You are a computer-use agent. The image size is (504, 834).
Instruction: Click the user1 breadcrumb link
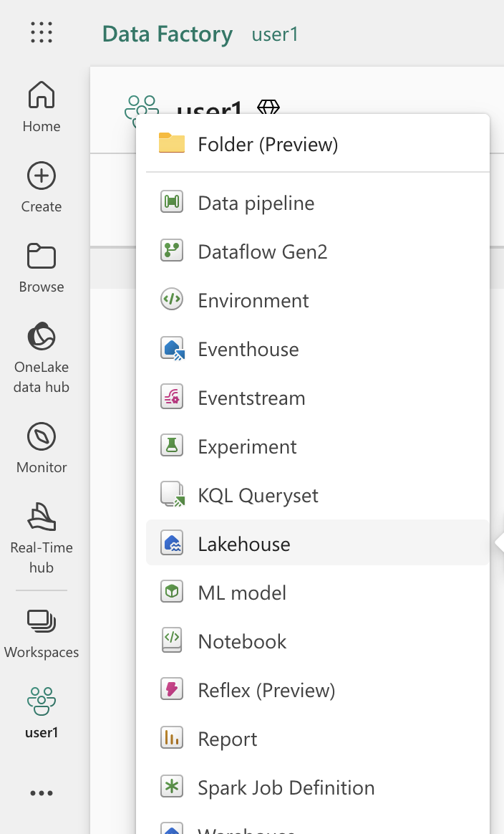coord(275,34)
